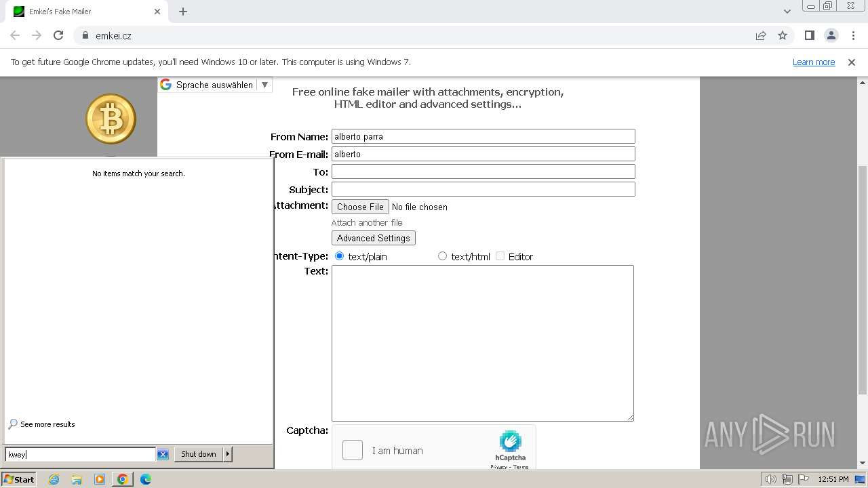Open the tab search chevron

click(x=787, y=12)
